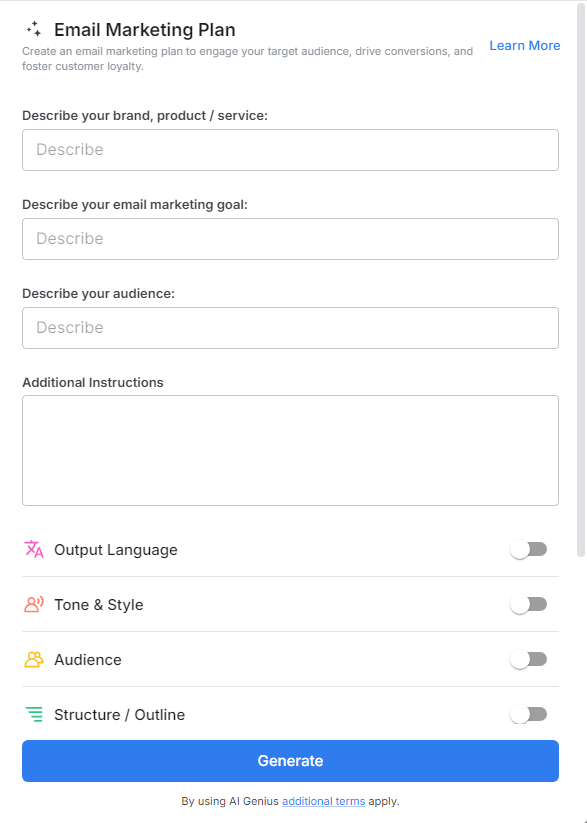Click the Tone & Style speaking-person icon
This screenshot has width=587, height=823.
coord(33,604)
